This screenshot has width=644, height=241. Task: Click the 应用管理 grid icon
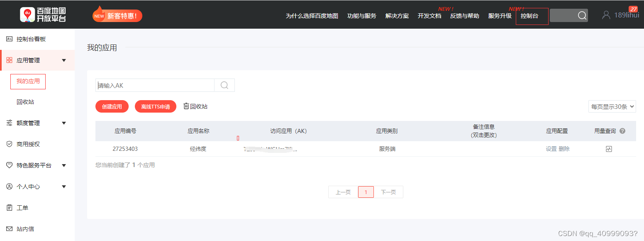click(9, 60)
